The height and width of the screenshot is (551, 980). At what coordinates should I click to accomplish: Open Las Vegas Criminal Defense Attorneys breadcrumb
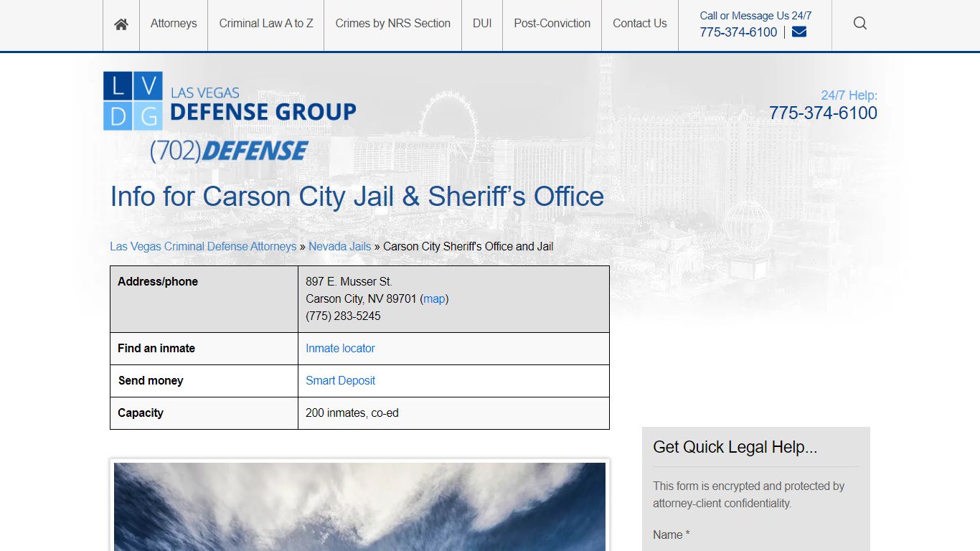[203, 246]
